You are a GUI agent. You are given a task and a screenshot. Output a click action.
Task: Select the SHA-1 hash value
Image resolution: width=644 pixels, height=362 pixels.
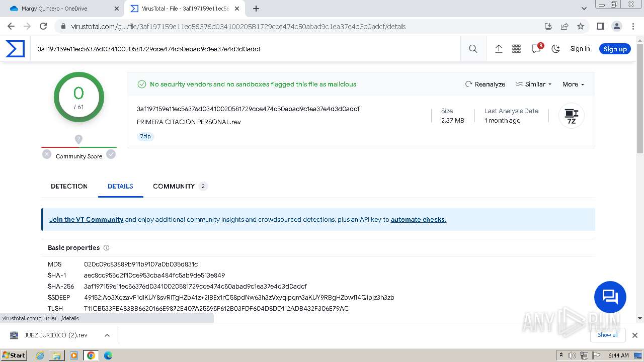[154, 276]
